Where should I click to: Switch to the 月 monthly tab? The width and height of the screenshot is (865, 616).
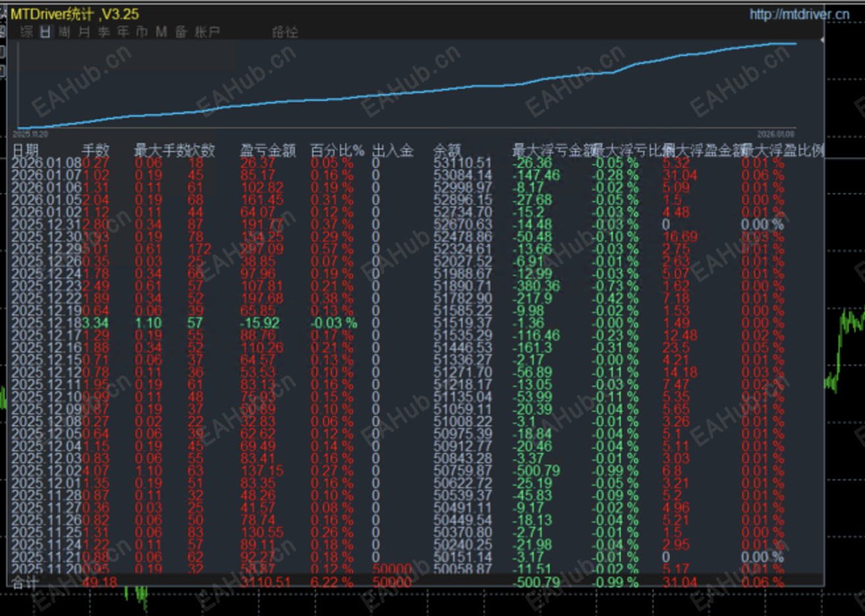[84, 32]
